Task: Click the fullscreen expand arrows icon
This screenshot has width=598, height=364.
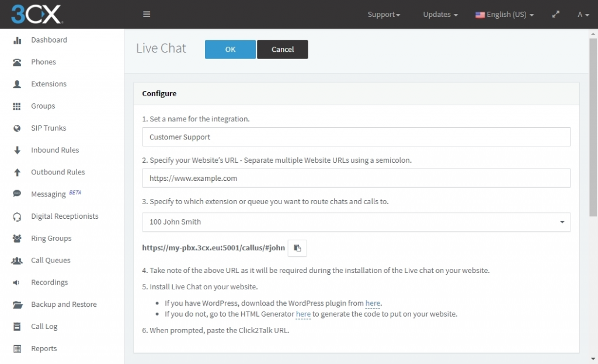Action: [556, 14]
